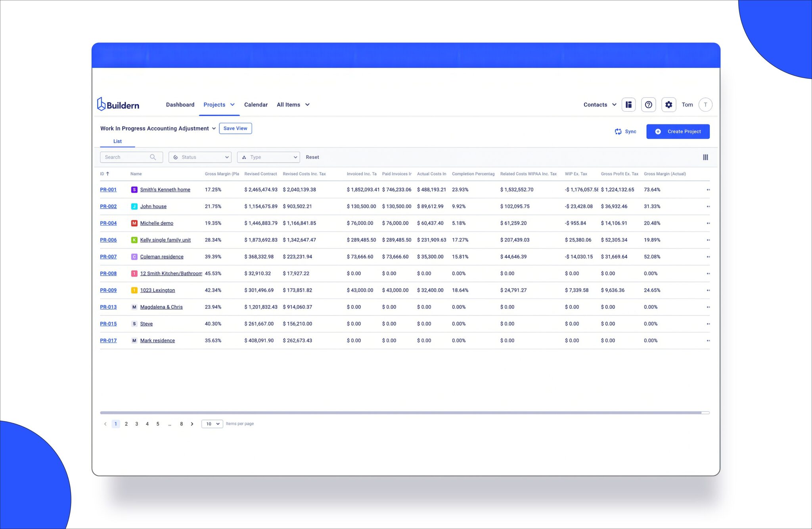Viewport: 812px width, 529px height.
Task: Change the items per page dropdown
Action: (212, 424)
